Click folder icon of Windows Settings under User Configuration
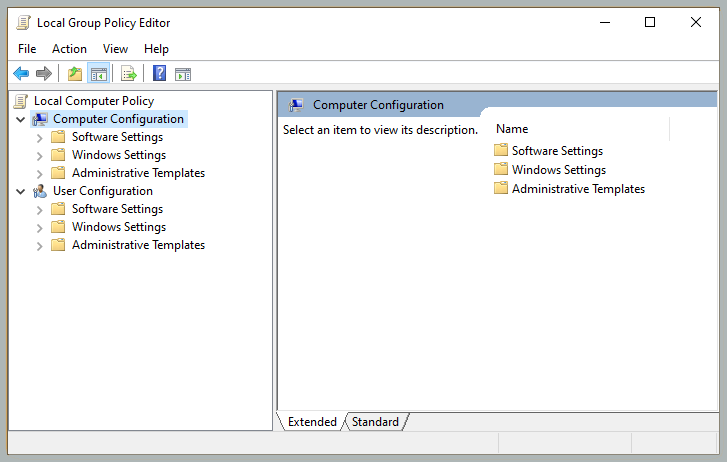This screenshot has width=727, height=462. coord(58,227)
